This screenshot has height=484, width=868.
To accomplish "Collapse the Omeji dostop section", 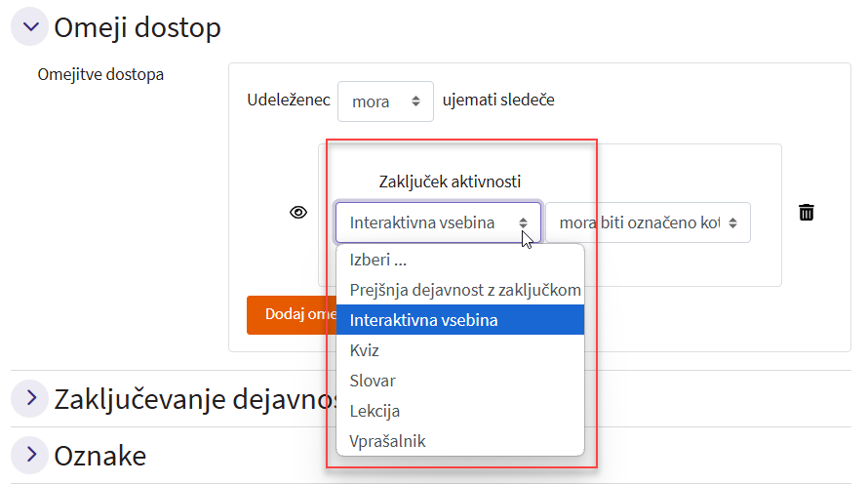I will (28, 27).
